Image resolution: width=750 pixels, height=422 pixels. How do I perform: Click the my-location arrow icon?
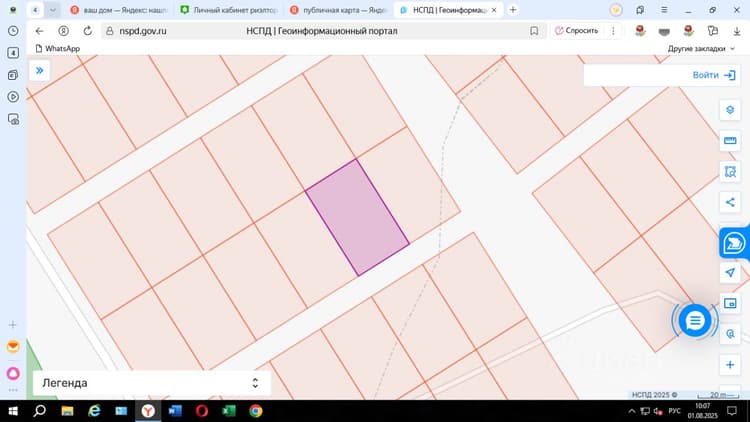point(730,273)
